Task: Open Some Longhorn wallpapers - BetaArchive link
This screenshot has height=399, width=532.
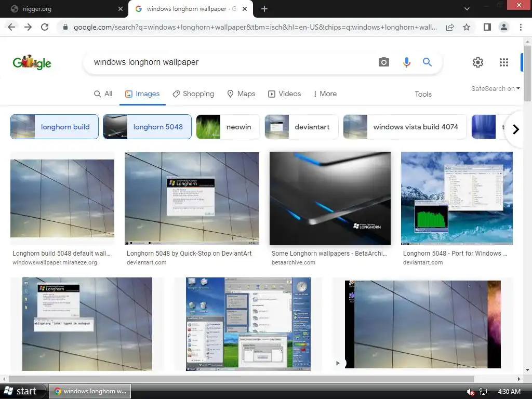Action: [x=329, y=254]
